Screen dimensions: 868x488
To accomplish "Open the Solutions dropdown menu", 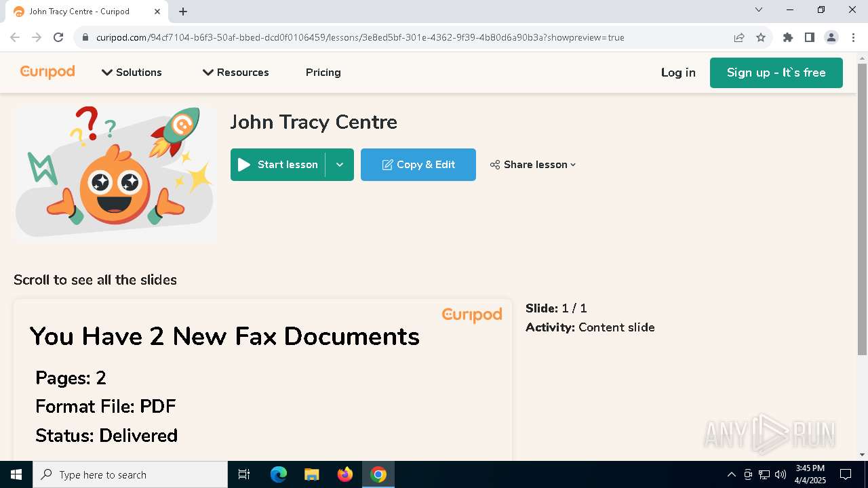I will click(x=132, y=73).
